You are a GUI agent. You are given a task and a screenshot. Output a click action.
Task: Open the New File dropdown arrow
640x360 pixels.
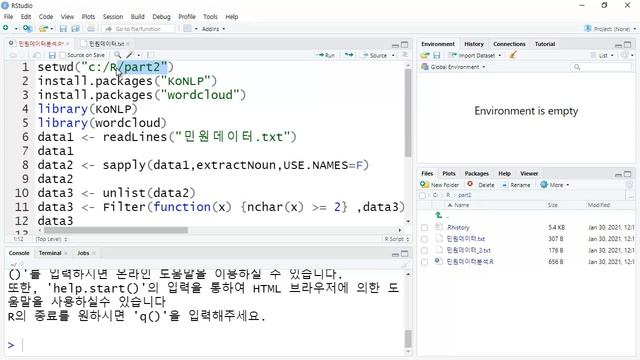coord(16,29)
